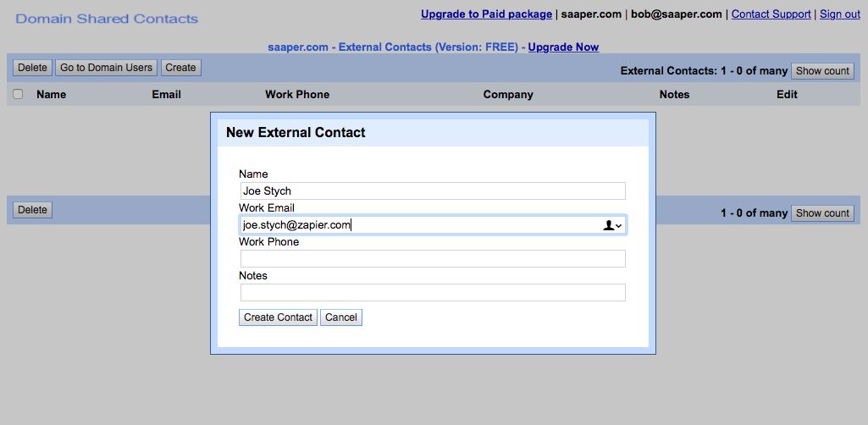
Task: Click the contact autofill icon in Work Email
Action: 611,225
